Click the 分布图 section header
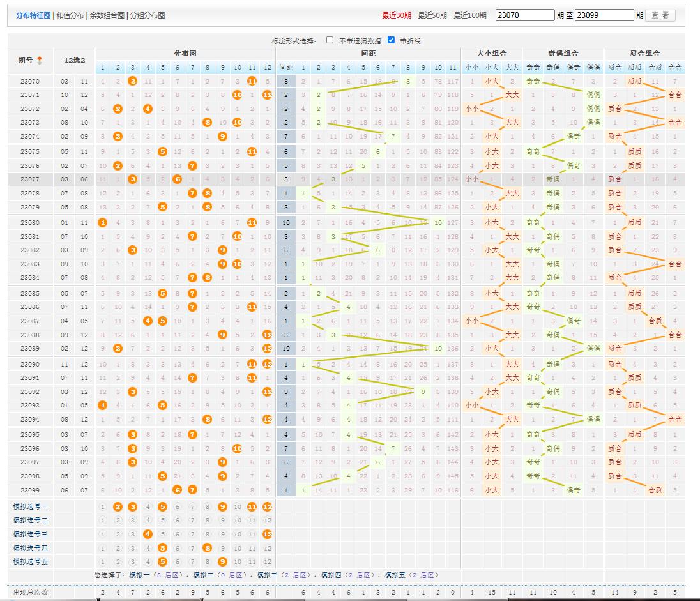This screenshot has width=700, height=601. [x=185, y=53]
